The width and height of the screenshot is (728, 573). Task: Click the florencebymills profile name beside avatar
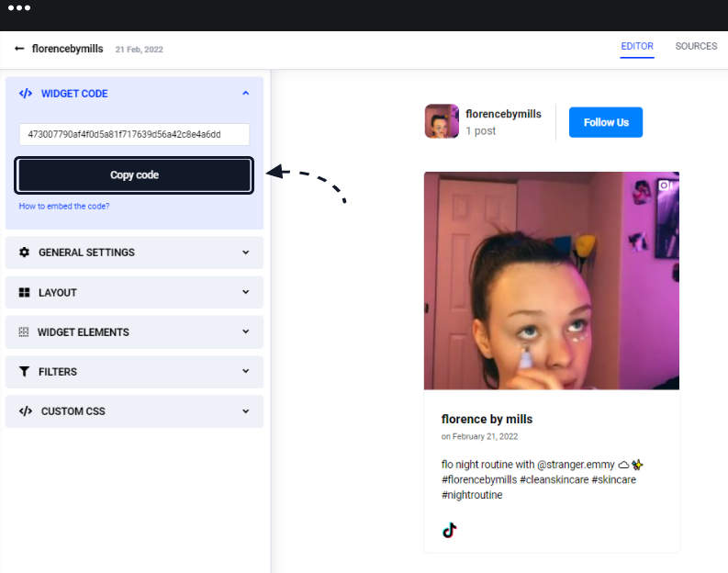[x=503, y=114]
